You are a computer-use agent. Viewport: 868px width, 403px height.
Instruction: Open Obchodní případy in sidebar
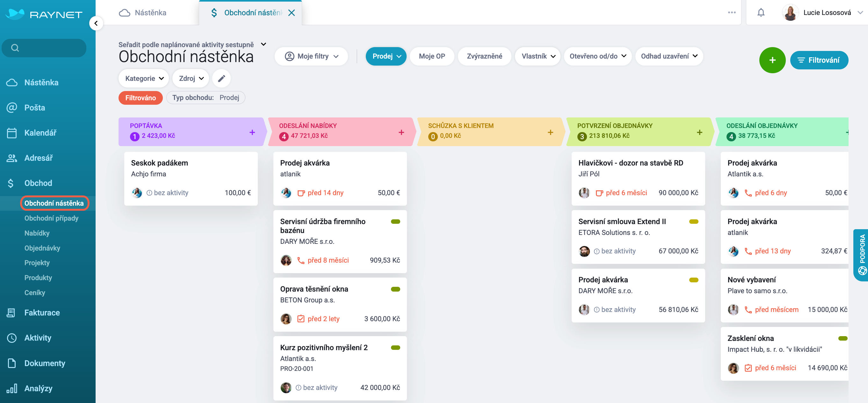pyautogui.click(x=51, y=218)
